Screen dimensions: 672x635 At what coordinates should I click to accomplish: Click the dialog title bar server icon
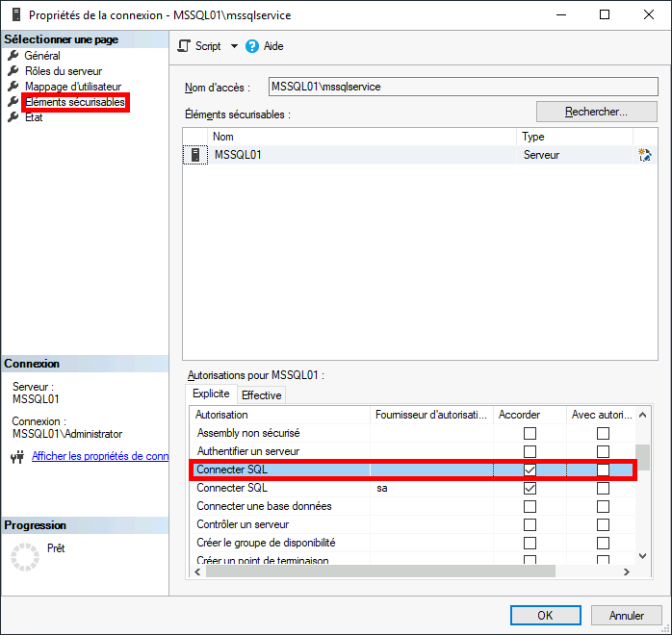tap(16, 14)
